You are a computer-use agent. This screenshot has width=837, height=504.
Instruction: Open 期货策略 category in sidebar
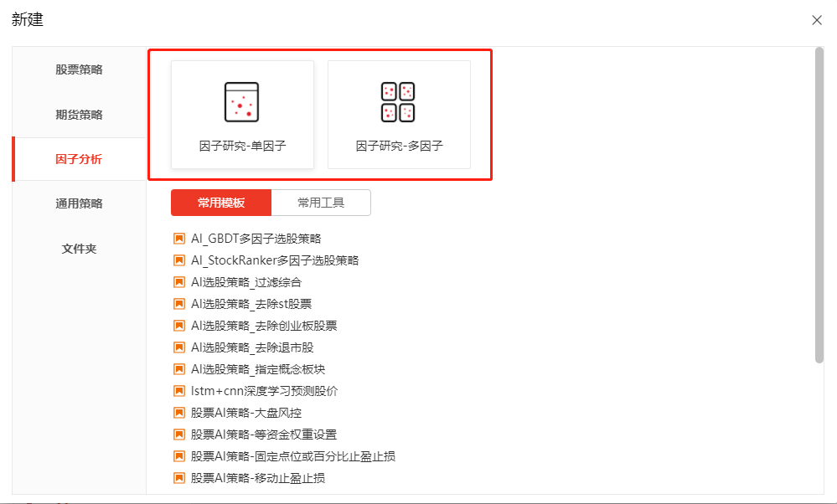(x=79, y=115)
